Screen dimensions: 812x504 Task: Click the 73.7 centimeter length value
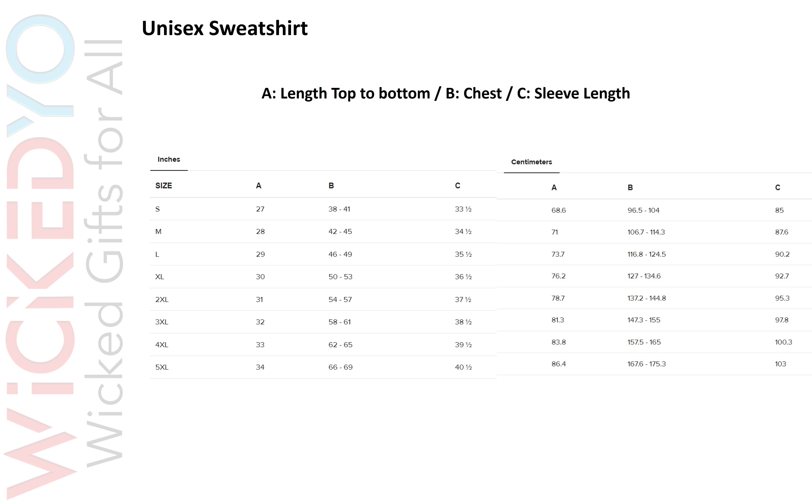coord(558,254)
